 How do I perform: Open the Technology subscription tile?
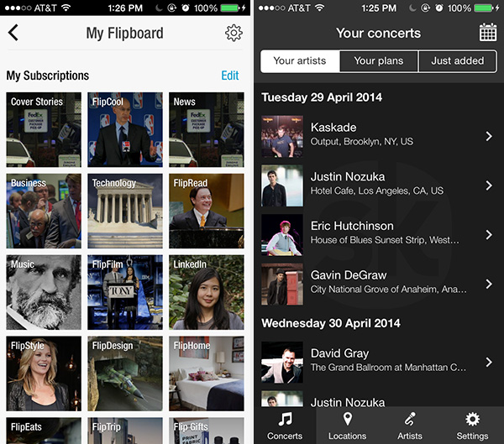[125, 211]
